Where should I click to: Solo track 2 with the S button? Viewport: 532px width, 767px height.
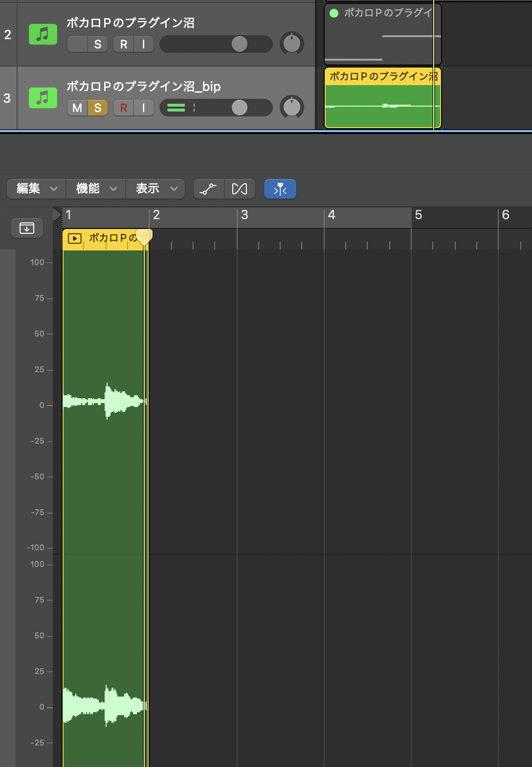click(x=98, y=44)
